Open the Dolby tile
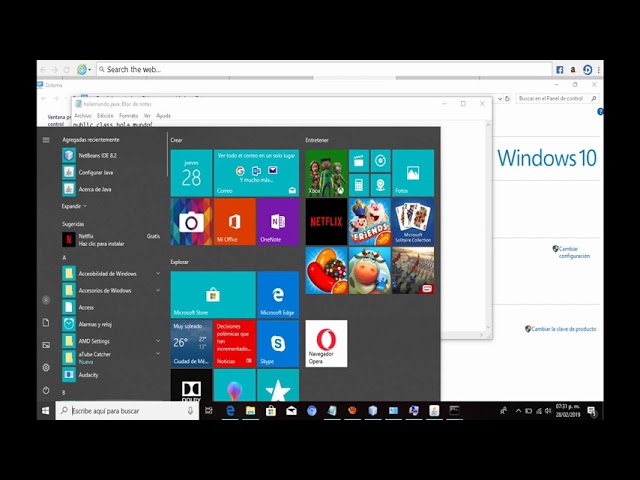 pos(191,385)
